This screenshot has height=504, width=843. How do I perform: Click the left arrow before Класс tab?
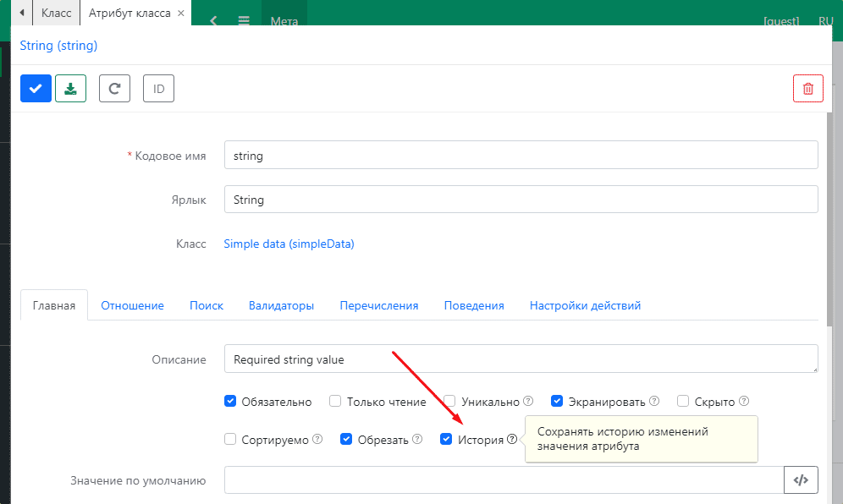[x=22, y=13]
